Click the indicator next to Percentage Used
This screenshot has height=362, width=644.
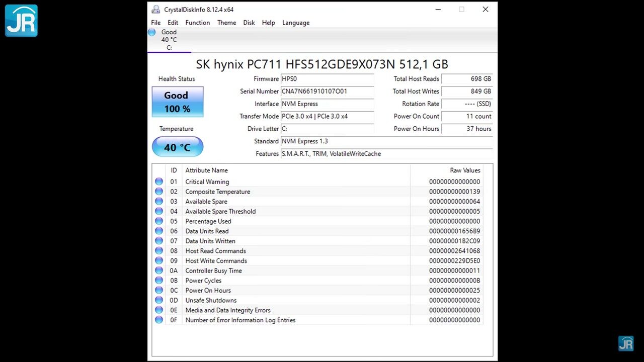pos(159,221)
